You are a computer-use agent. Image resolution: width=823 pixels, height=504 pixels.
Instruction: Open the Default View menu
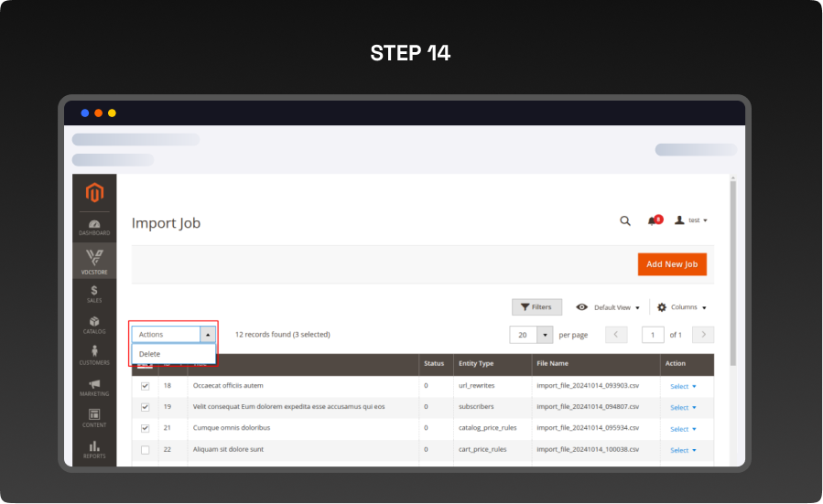click(608, 307)
